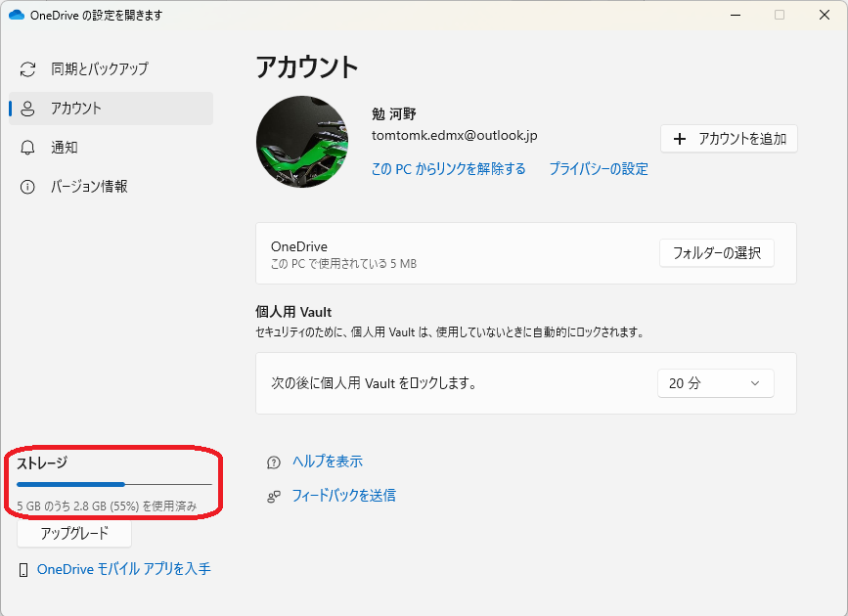Click the フィードバックを送信 link
This screenshot has height=616, width=848.
[x=343, y=496]
